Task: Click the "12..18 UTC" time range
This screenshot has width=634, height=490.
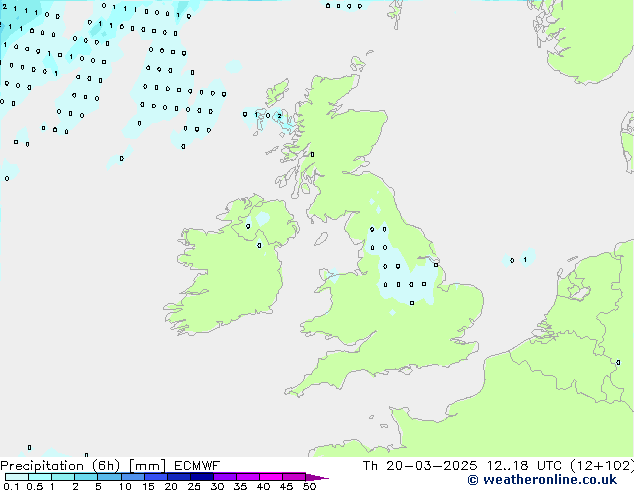Action: point(524,466)
